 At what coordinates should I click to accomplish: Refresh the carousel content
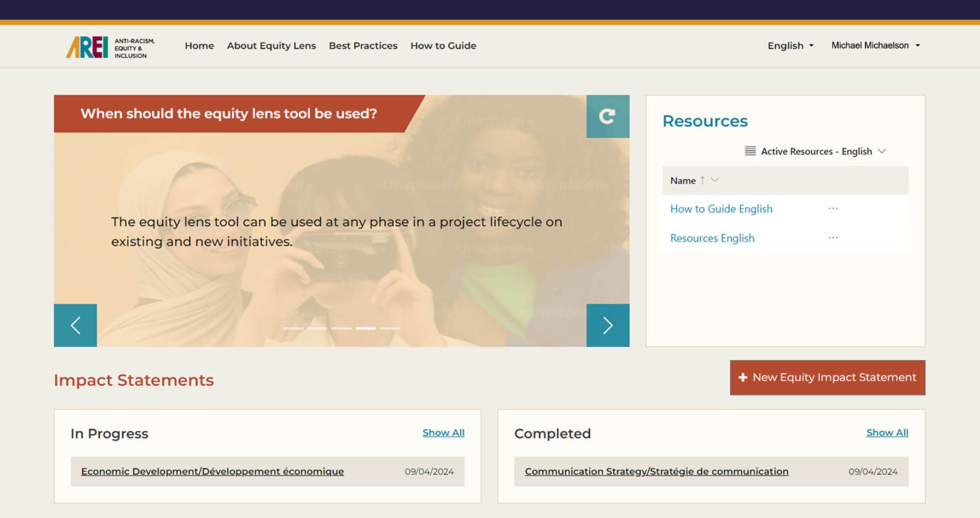[x=608, y=115]
